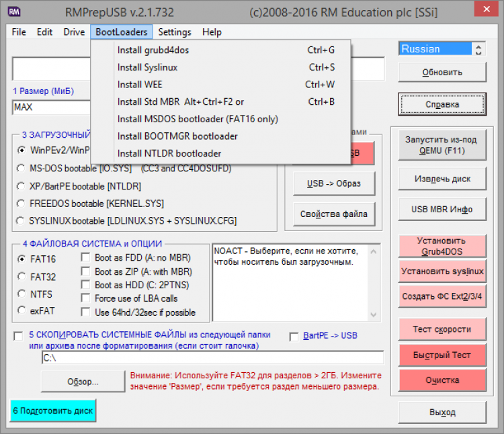The image size is (504, 434).
Task: Click the Очистка button
Action: coord(442,380)
